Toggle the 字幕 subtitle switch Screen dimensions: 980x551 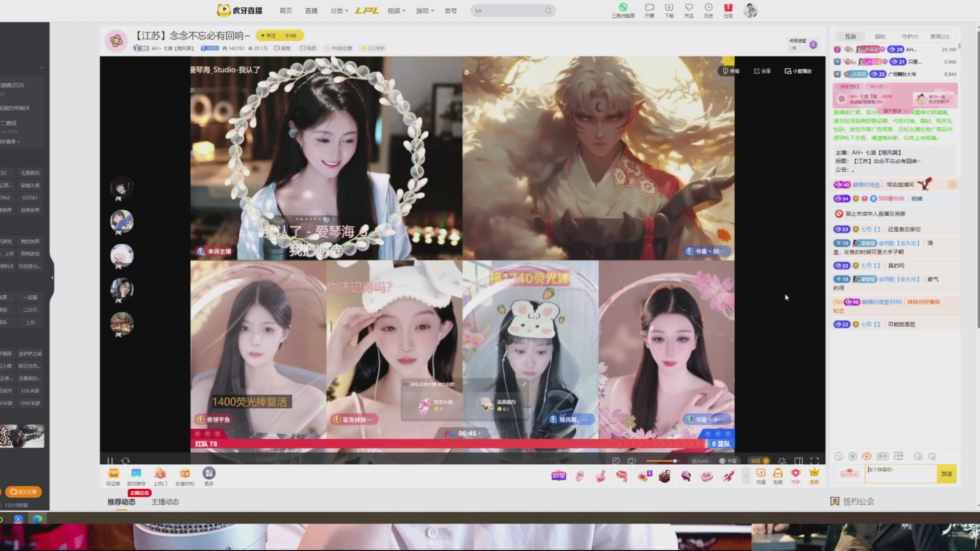click(x=728, y=461)
